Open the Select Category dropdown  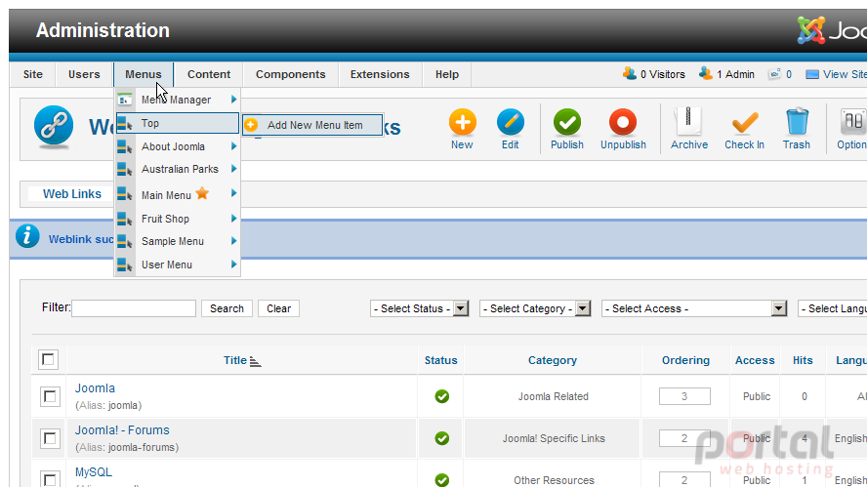535,308
